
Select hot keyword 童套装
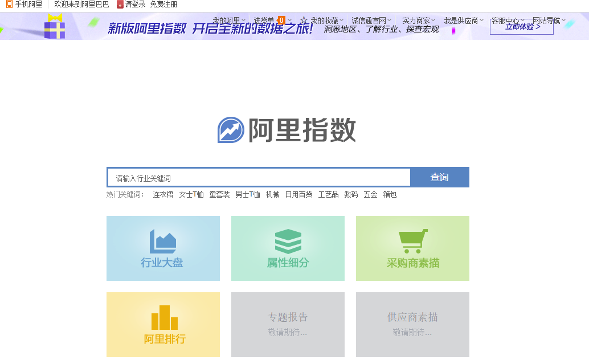219,194
